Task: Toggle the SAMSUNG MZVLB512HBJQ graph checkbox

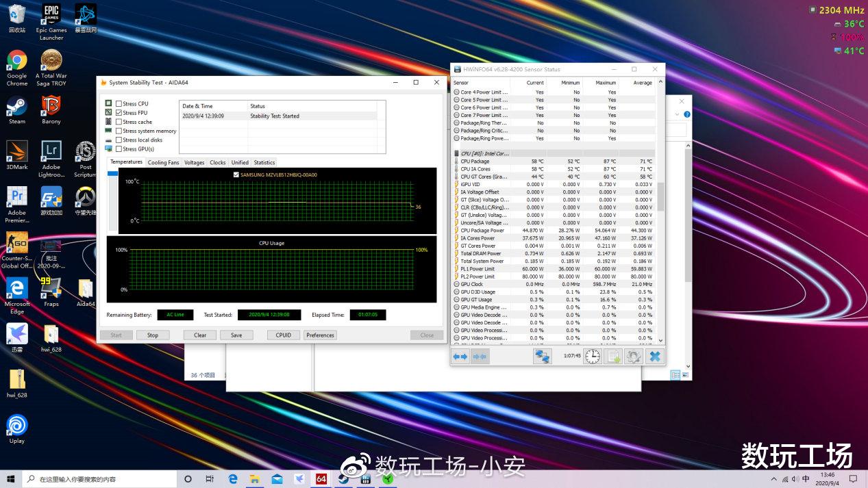Action: 236,175
